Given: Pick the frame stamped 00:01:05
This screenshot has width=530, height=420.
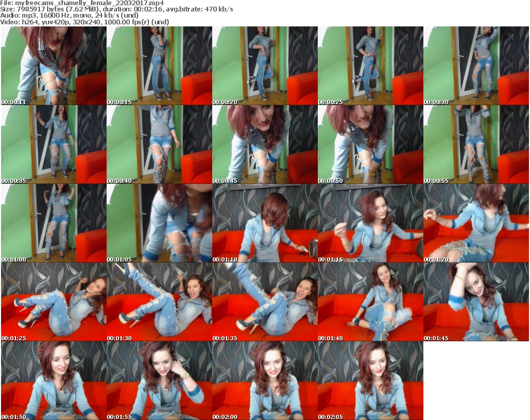Looking at the screenshot, I should (159, 223).
